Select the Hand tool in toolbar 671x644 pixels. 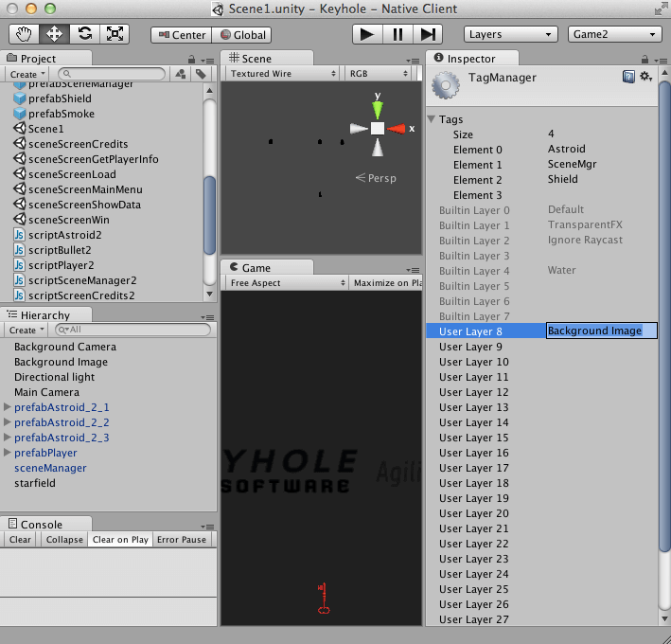(x=24, y=34)
